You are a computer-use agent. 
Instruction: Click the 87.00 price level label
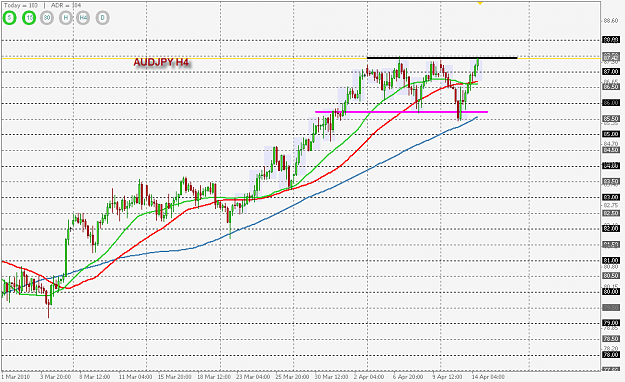click(611, 72)
